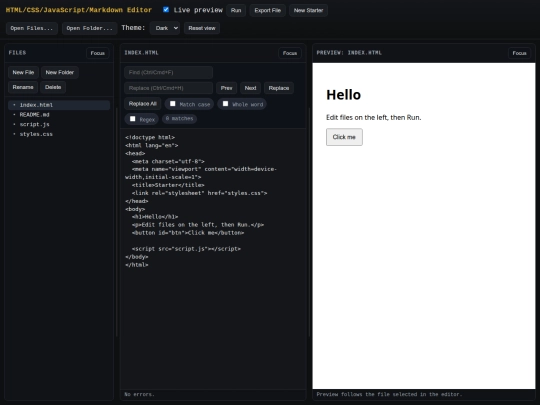Select index.html in file list

tap(59, 105)
